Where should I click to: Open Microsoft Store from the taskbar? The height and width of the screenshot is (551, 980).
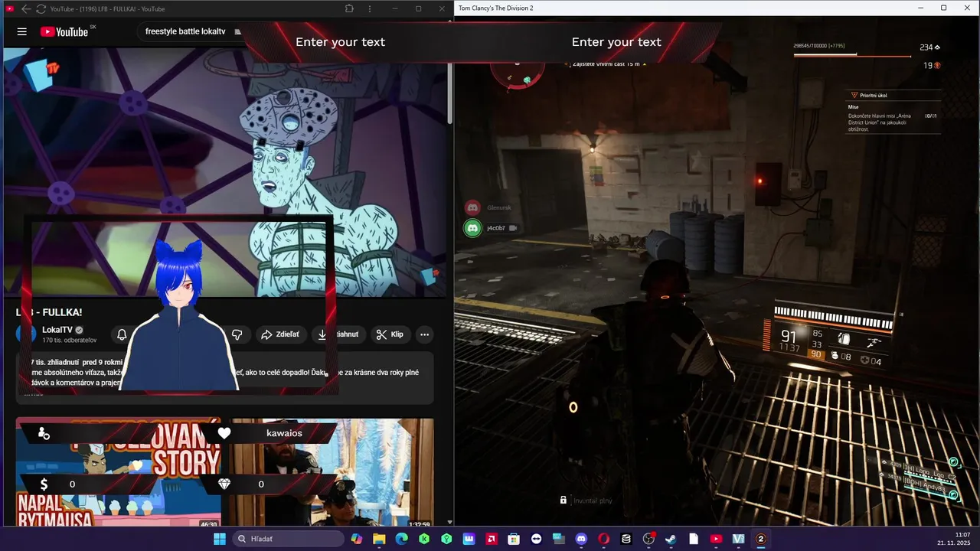click(x=514, y=539)
